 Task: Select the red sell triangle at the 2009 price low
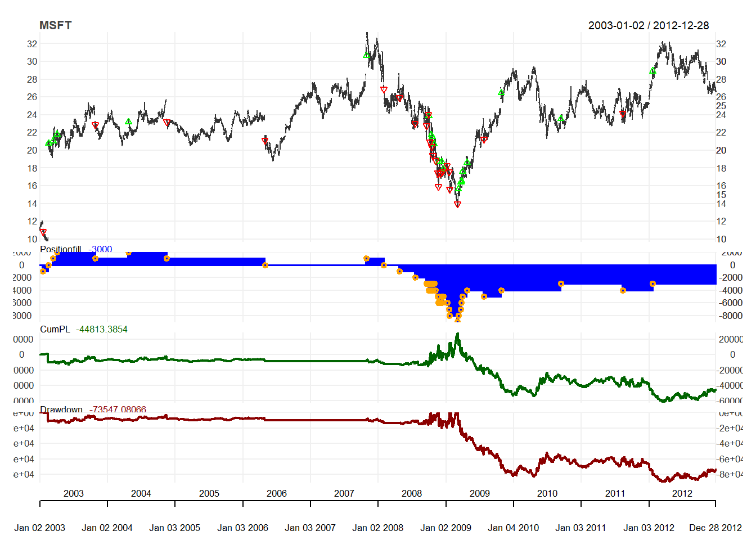click(x=457, y=205)
